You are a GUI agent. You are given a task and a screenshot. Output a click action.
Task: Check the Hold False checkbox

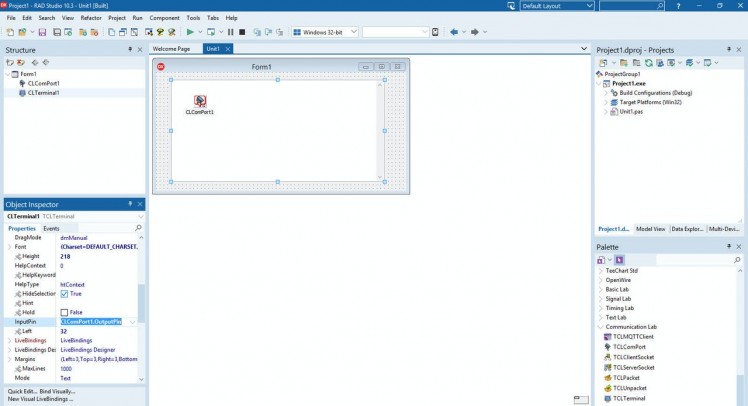(x=64, y=312)
